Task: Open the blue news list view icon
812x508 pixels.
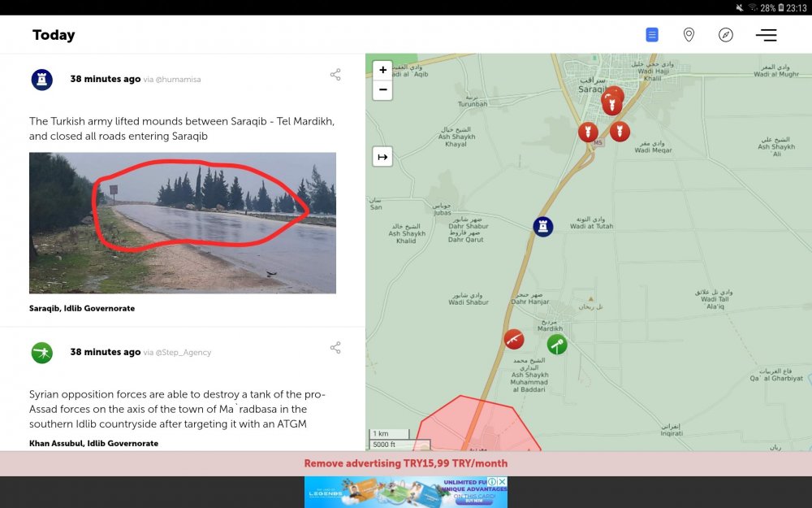Action: pos(652,35)
